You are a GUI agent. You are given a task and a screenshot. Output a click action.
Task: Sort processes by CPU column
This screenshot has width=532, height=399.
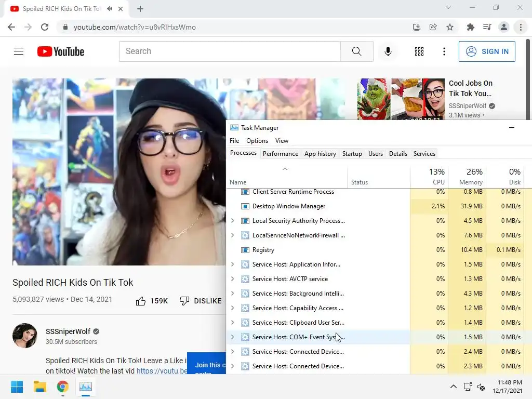(x=429, y=177)
